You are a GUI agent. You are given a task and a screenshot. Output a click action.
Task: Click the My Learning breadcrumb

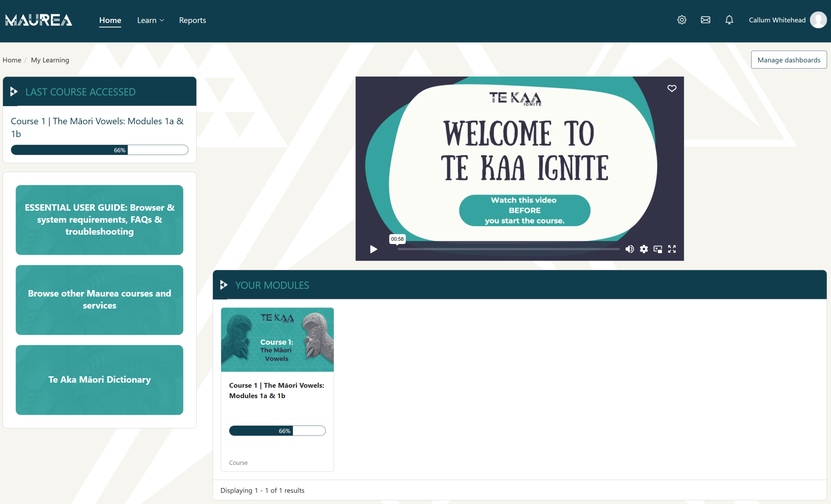coord(50,60)
